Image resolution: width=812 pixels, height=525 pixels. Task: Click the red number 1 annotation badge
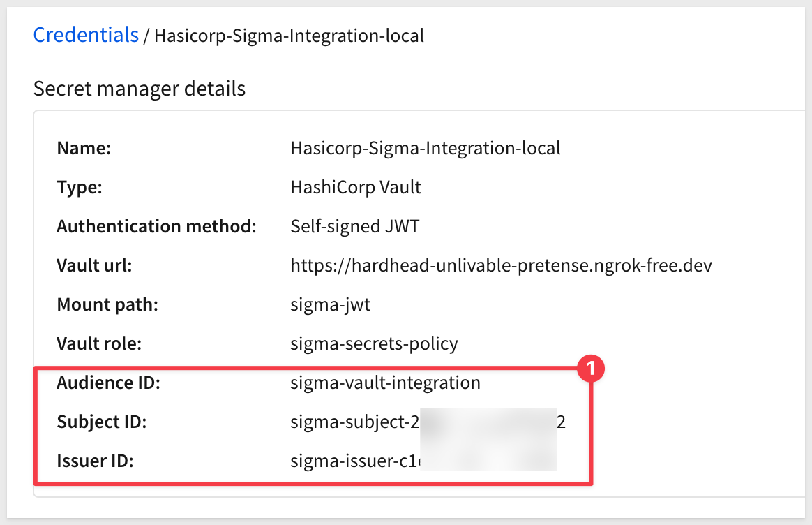pyautogui.click(x=591, y=369)
